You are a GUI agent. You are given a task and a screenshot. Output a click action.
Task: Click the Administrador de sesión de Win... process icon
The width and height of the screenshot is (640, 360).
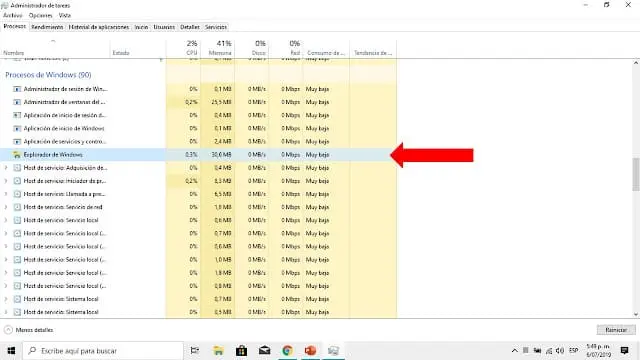(x=17, y=89)
